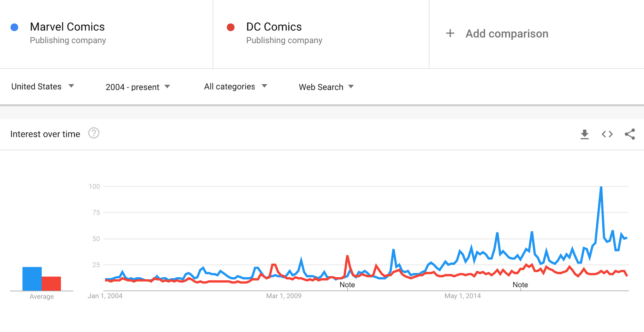Open the Web Search type dropdown
Viewport: 644px width, 332px height.
click(326, 87)
